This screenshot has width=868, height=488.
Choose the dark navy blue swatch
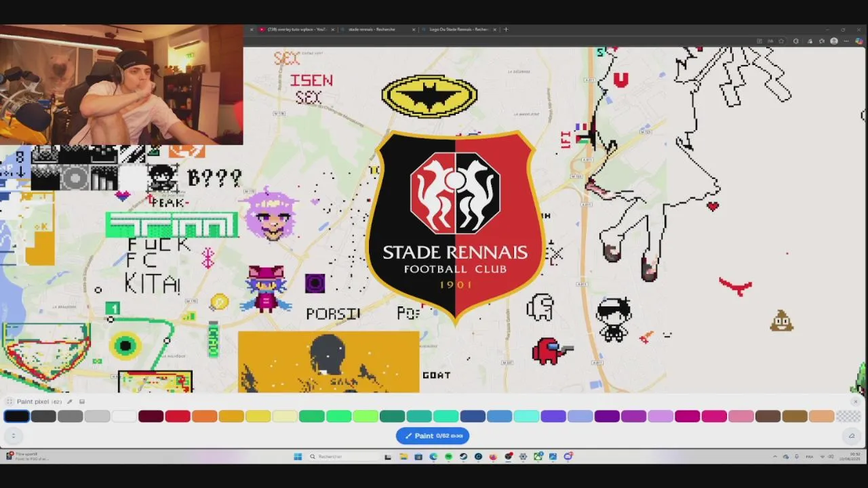click(x=473, y=416)
